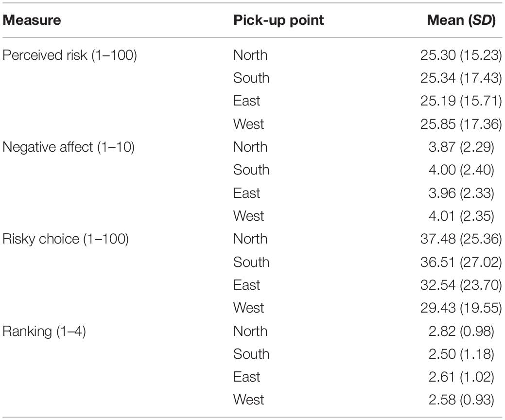Select the Perceived risk (1–100) label
Image resolution: width=505 pixels, height=420 pixels.
70,55
